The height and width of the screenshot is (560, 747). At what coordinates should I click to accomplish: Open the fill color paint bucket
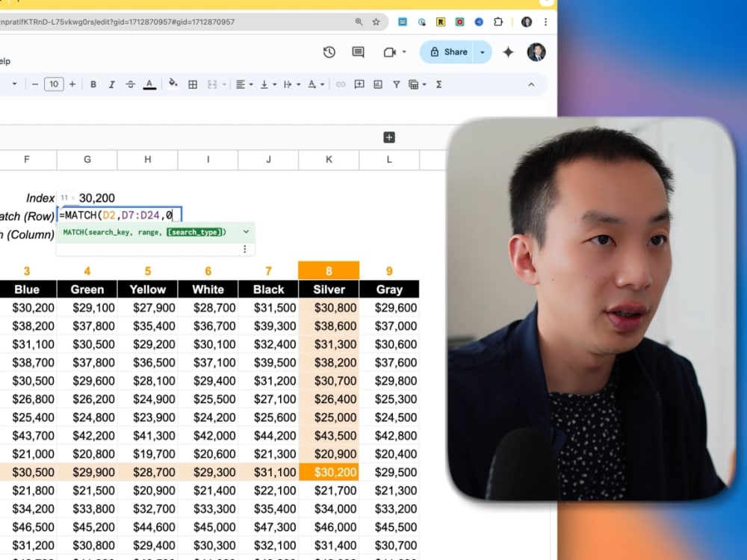(173, 84)
